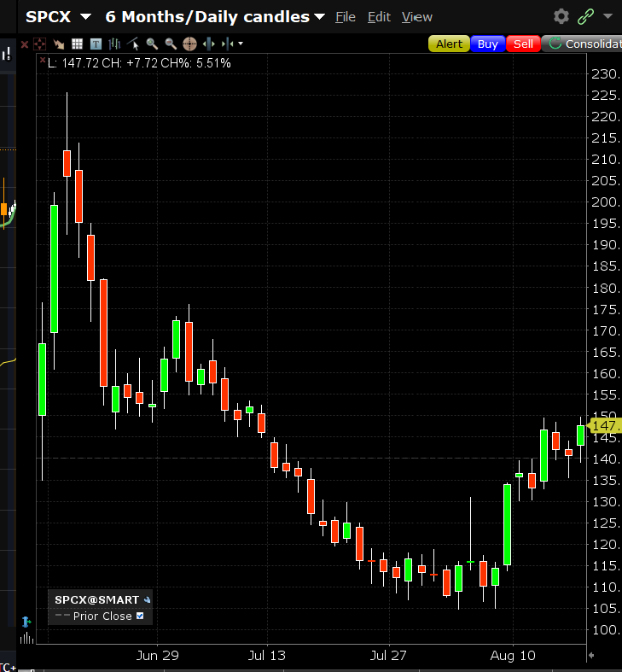Screen dimensions: 622x672
Task: Click the Jun 29 date label
Action: 157,655
